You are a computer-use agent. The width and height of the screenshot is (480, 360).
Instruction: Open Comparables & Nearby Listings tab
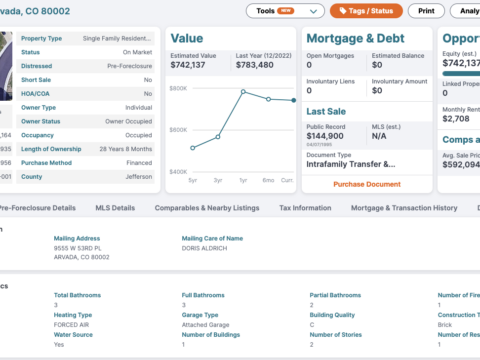click(x=207, y=208)
